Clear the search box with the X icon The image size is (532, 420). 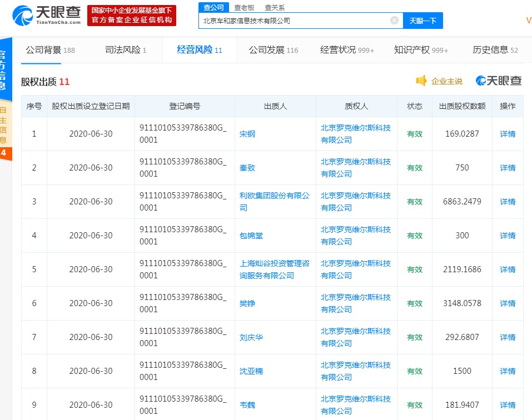click(394, 21)
